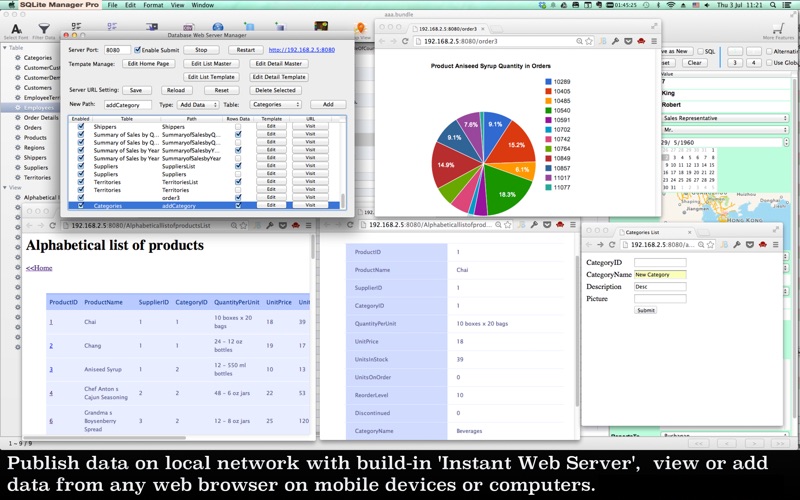Click the red sofa extension icon in order3 browser
Viewport: 800px width, 500px height.
pyautogui.click(x=641, y=41)
